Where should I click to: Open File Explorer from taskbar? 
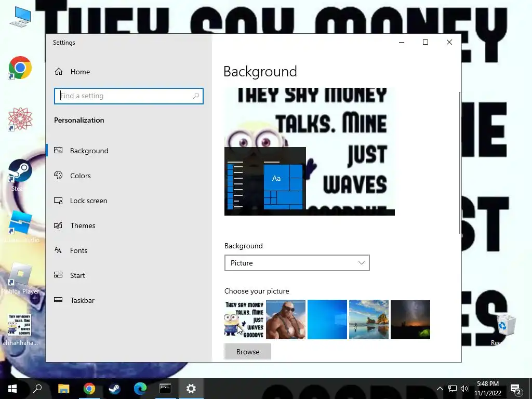coord(63,389)
